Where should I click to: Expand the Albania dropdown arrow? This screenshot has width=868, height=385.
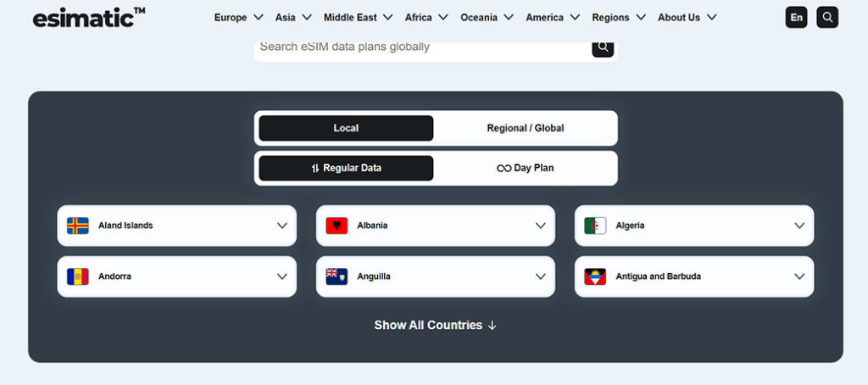pyautogui.click(x=540, y=226)
